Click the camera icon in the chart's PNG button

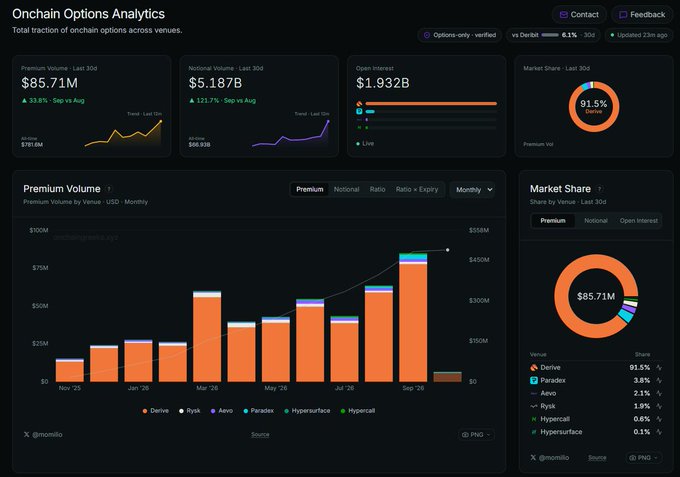(465, 435)
